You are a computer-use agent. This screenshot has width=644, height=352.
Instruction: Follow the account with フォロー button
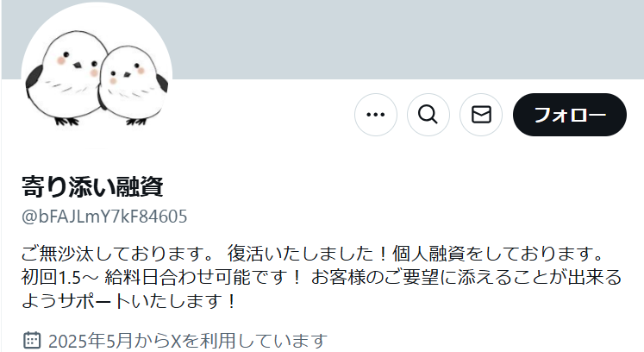tap(570, 115)
